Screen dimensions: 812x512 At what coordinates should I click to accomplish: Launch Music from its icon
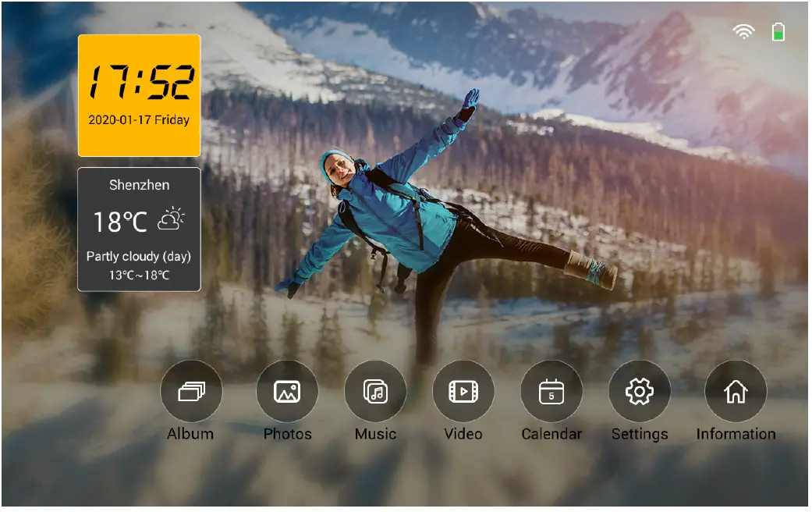(x=375, y=391)
